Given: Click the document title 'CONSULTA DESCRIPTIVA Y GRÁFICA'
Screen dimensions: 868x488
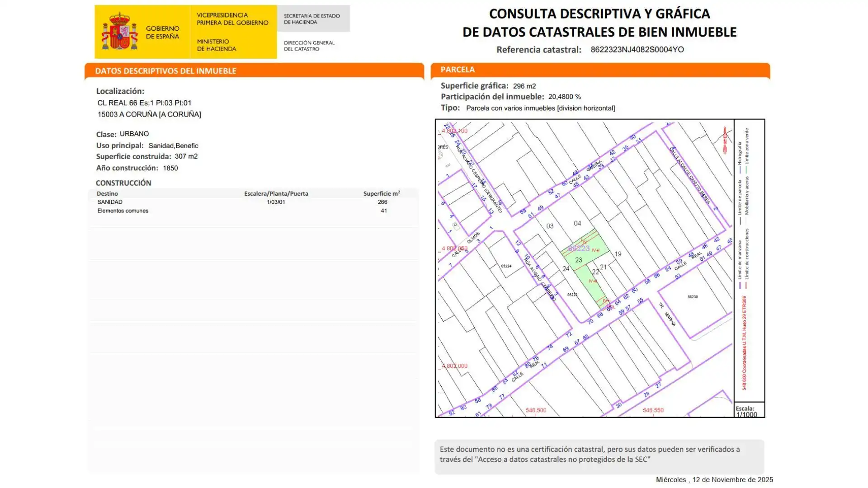Looking at the screenshot, I should [599, 14].
